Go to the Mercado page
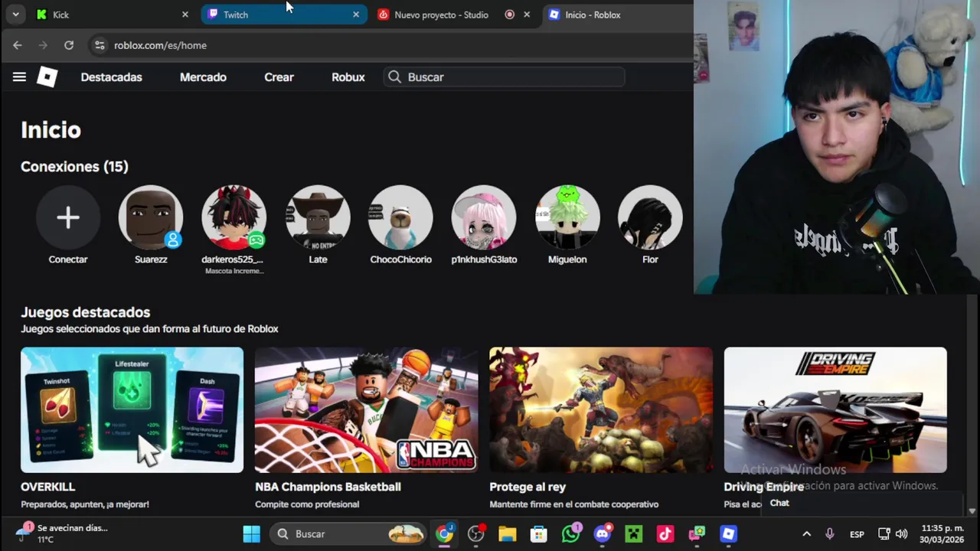This screenshot has height=551, width=980. point(203,77)
